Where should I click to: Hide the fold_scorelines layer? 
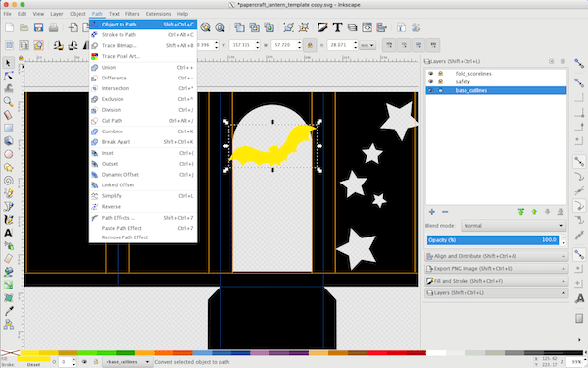tap(431, 74)
